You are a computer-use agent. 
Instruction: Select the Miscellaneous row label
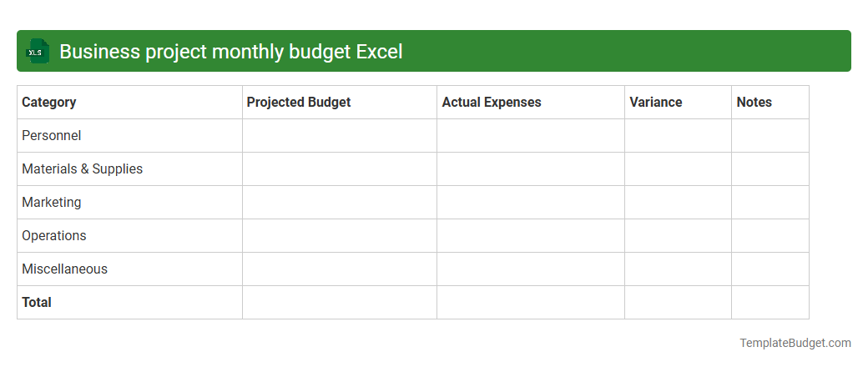[x=65, y=269]
